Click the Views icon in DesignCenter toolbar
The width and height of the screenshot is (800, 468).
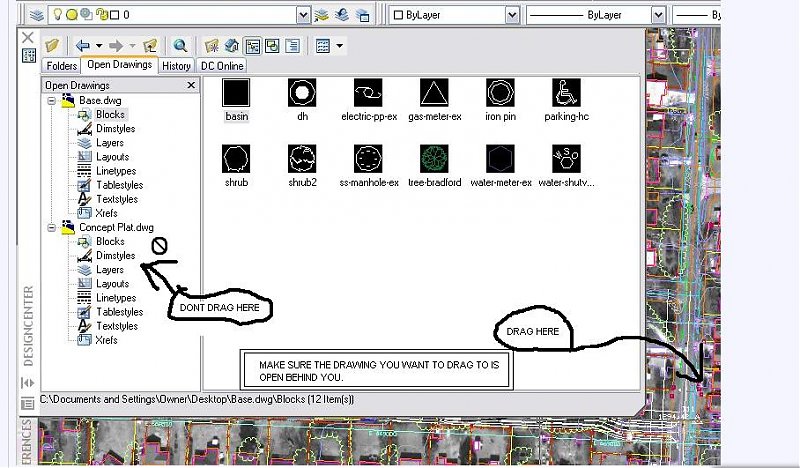[x=323, y=46]
